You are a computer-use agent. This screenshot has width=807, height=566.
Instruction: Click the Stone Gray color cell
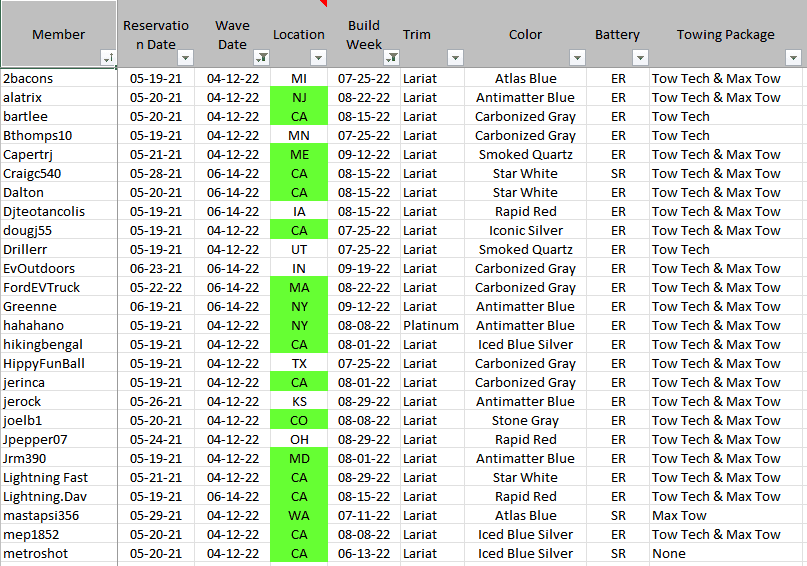pos(525,420)
